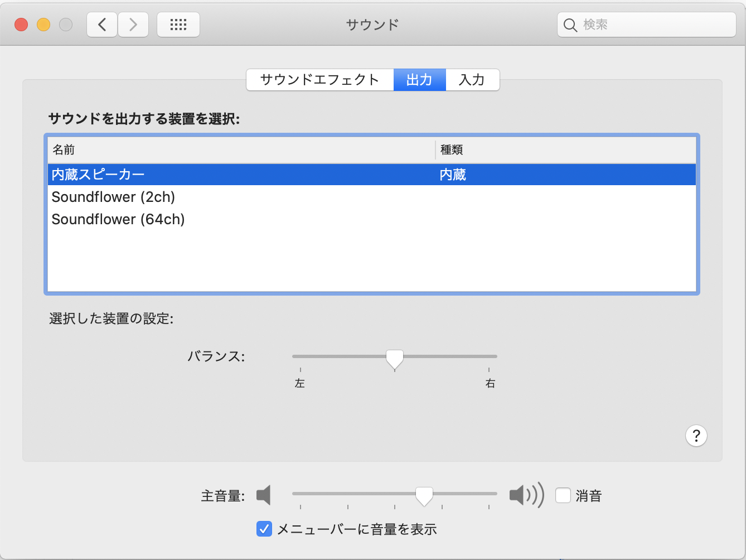Screen dimensions: 746x560
Task: Click the magnifying glass in the search field
Action: [570, 25]
